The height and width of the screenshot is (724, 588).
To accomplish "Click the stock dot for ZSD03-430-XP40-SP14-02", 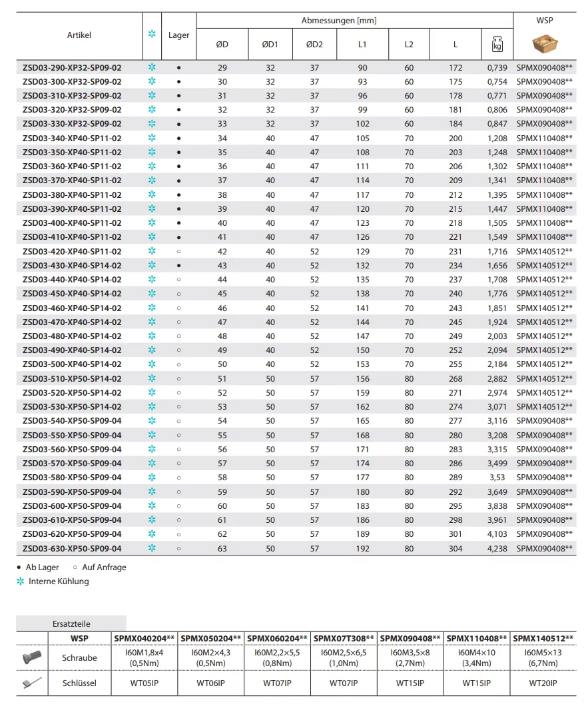I will point(178,265).
